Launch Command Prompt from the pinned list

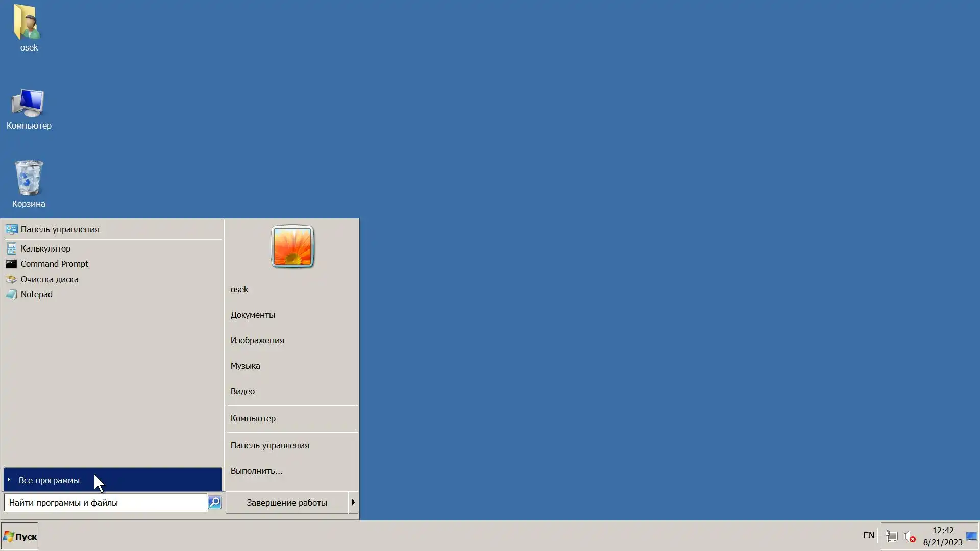coord(54,264)
